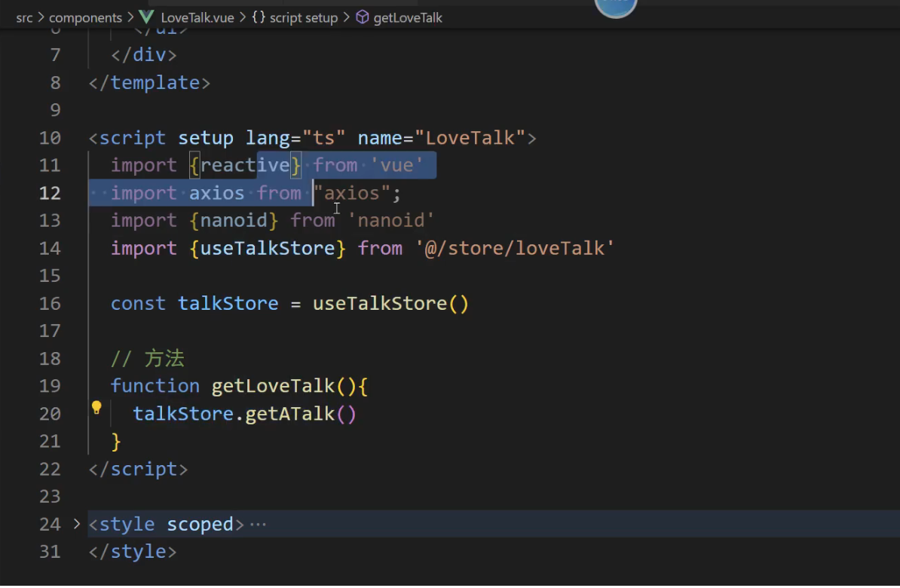Click the lightbulb quick-fix icon on line 20

tap(96, 408)
